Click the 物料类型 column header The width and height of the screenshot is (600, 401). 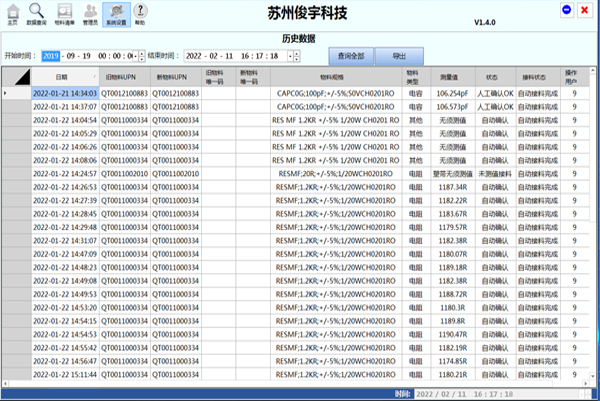click(416, 77)
